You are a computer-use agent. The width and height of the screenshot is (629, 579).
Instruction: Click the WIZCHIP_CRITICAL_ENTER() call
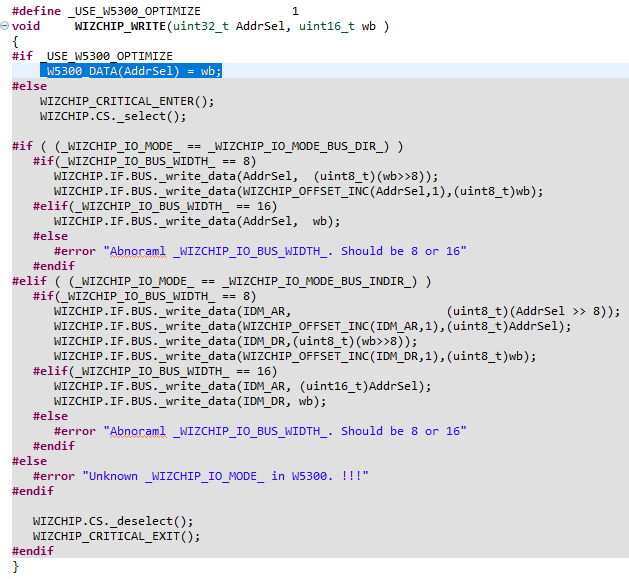[x=127, y=101]
